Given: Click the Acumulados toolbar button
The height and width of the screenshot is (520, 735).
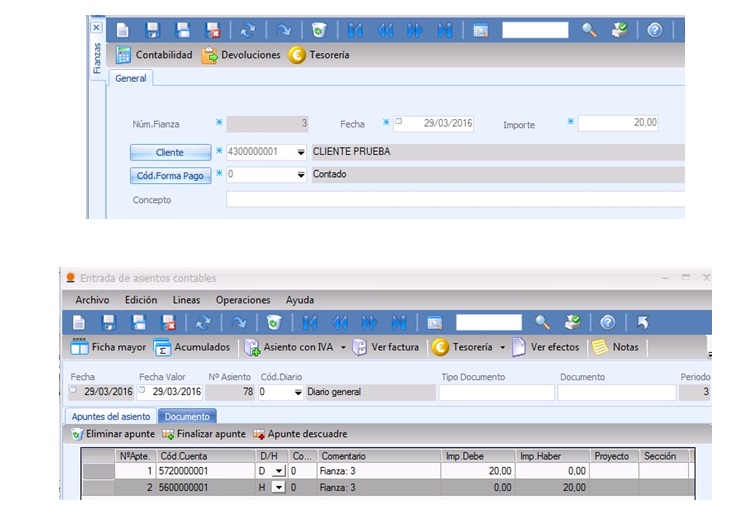Looking at the screenshot, I should pyautogui.click(x=193, y=348).
